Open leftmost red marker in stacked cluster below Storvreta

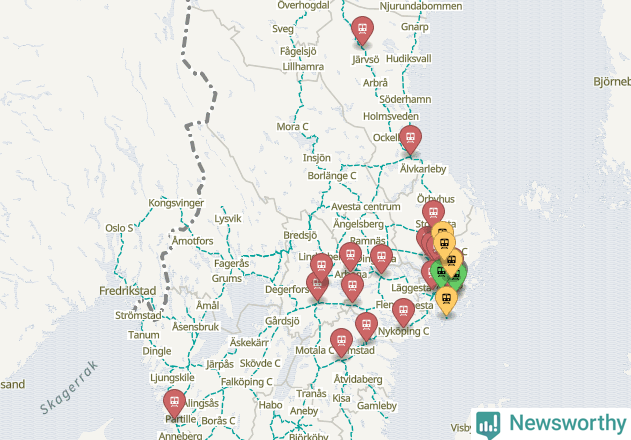[x=421, y=238]
